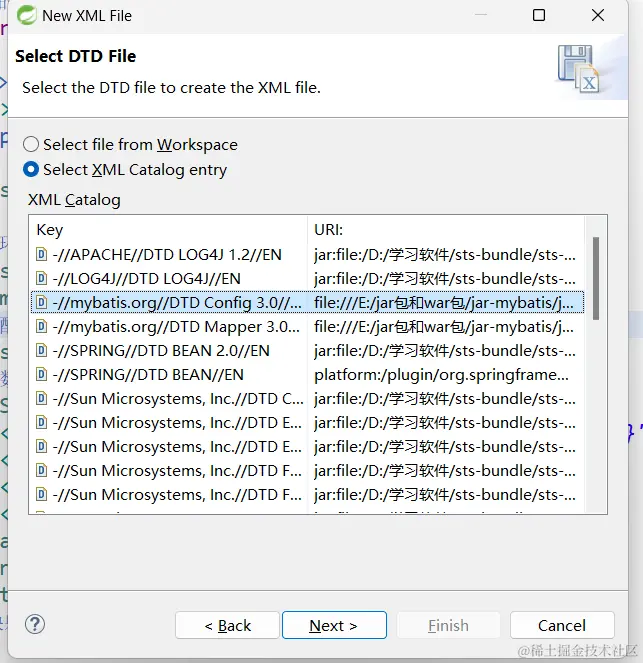Choose the 'Select XML Catalog entry' radio option
This screenshot has width=643, height=663.
point(31,169)
